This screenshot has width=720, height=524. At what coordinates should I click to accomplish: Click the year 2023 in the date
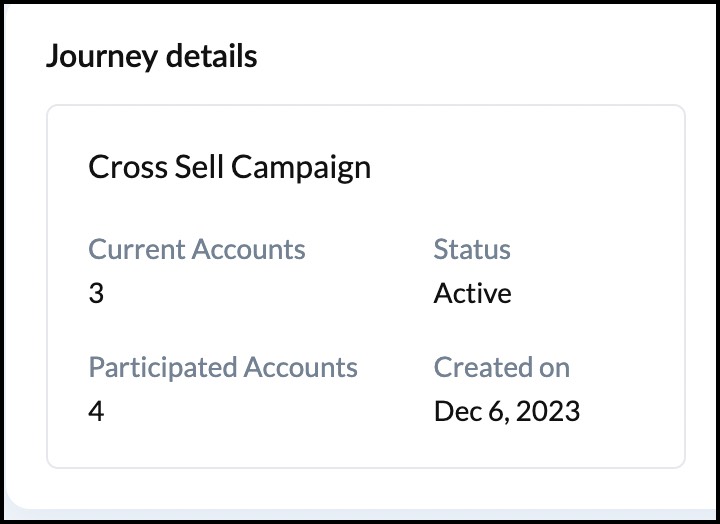coord(549,411)
